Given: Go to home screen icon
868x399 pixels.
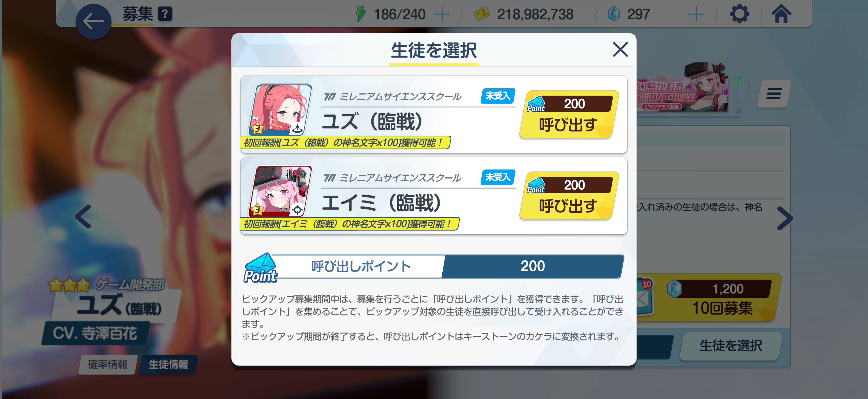Looking at the screenshot, I should (x=781, y=14).
